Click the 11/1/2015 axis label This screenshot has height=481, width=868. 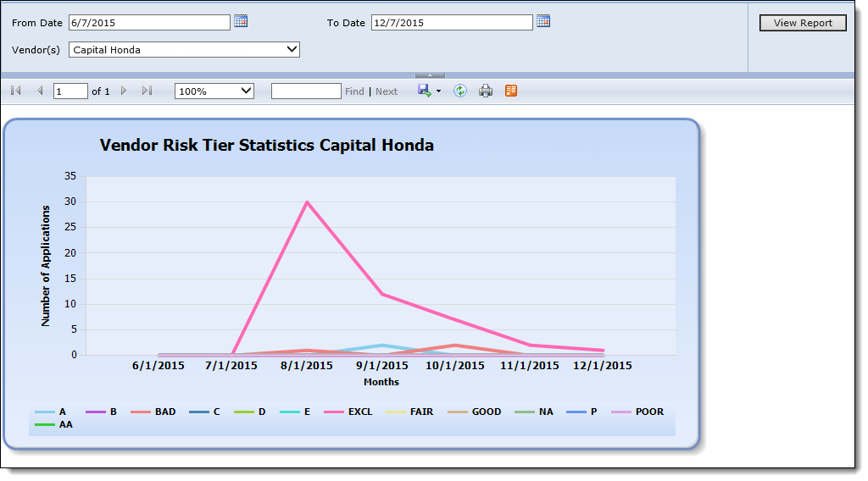(x=530, y=366)
